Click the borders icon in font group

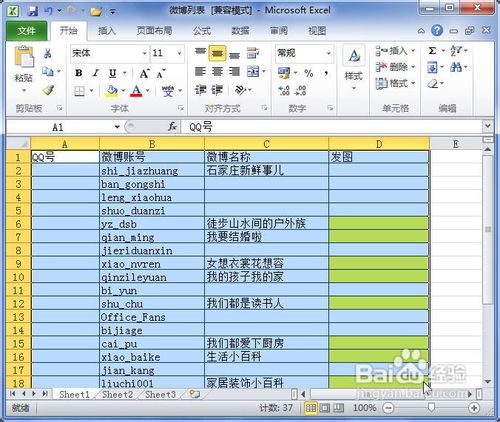(x=80, y=91)
